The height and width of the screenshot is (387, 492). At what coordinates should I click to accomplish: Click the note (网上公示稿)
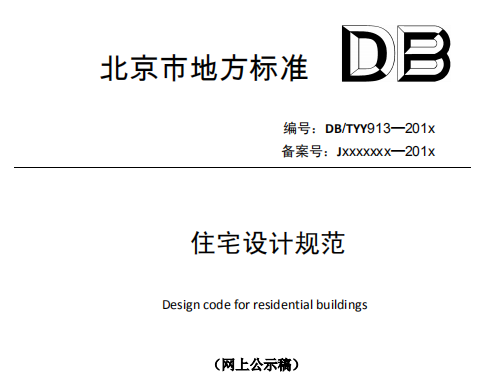[257, 365]
